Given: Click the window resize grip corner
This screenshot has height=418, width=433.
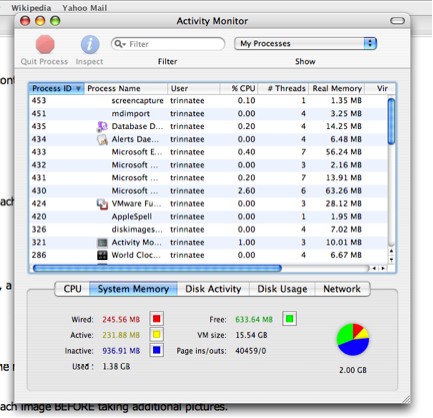Looking at the screenshot, I should pyautogui.click(x=406, y=399).
